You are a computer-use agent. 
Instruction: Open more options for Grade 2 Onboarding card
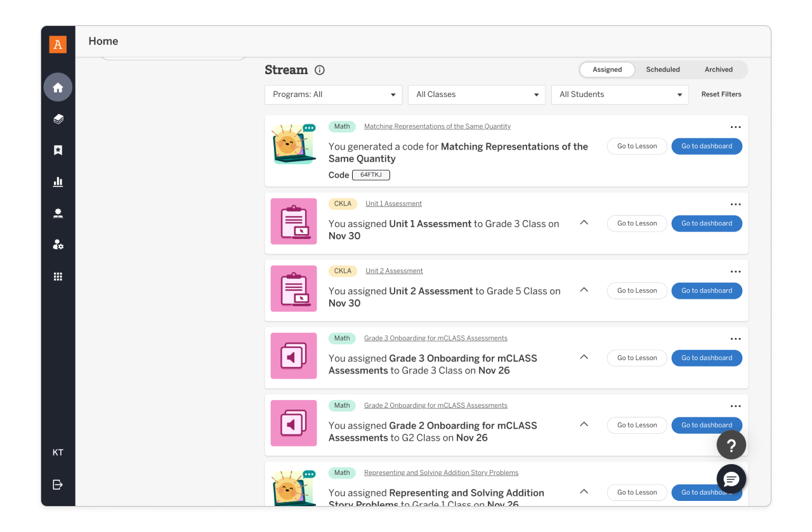pos(735,406)
